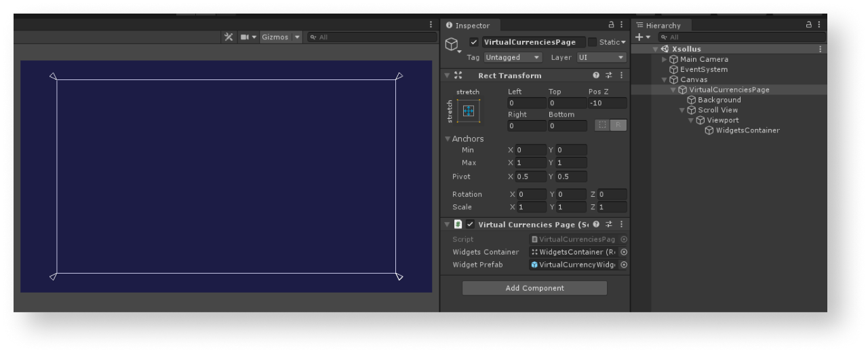The height and width of the screenshot is (353, 868).
Task: Disable Virtual Currencies Page script checkbox
Action: [x=470, y=225]
